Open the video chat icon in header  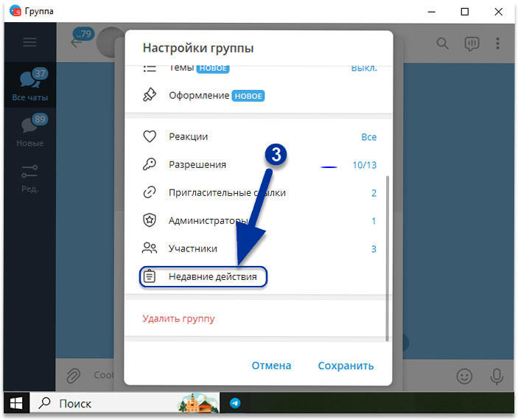(x=472, y=43)
